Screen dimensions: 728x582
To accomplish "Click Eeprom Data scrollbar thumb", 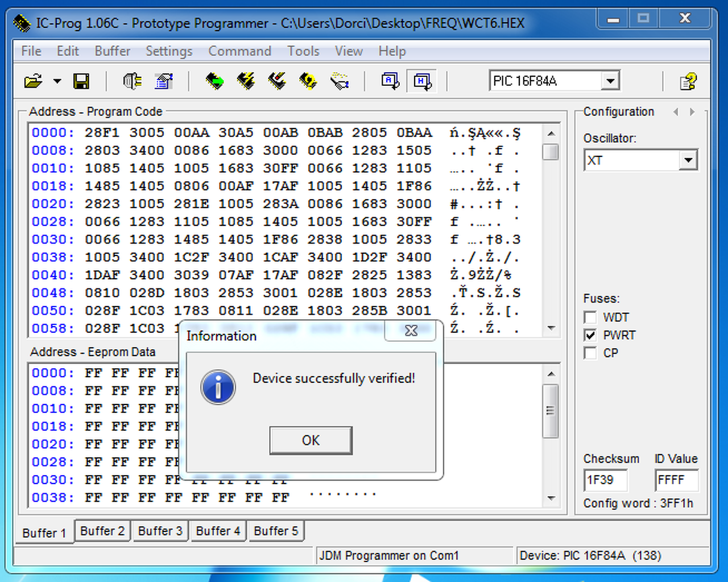I will point(551,411).
